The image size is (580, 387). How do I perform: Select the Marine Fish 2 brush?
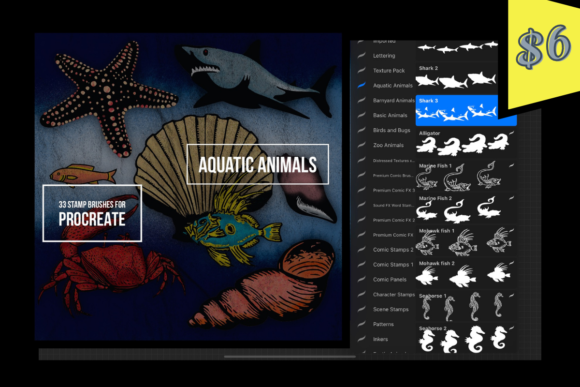coord(466,209)
